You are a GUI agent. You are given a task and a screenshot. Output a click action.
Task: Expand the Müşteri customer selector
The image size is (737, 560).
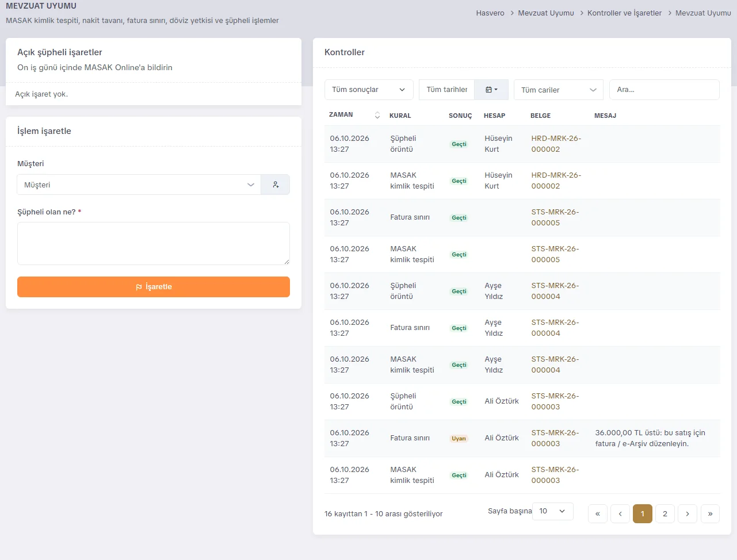click(139, 185)
